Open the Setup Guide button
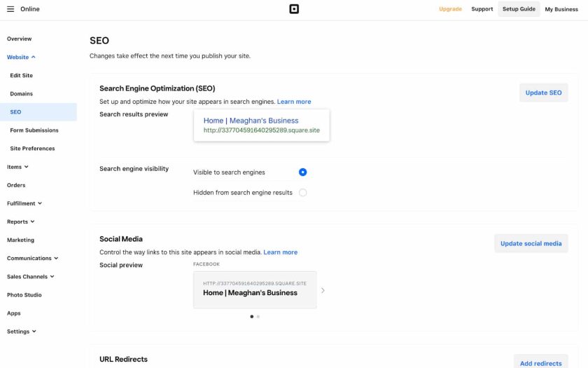The image size is (588, 368). (519, 9)
